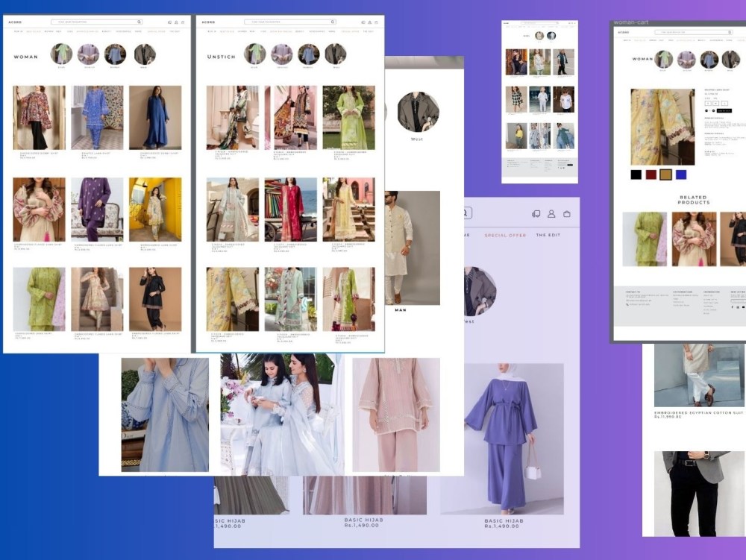Image resolution: width=746 pixels, height=560 pixels.
Task: Focus the search field on woman-cart page
Action: 694,32
